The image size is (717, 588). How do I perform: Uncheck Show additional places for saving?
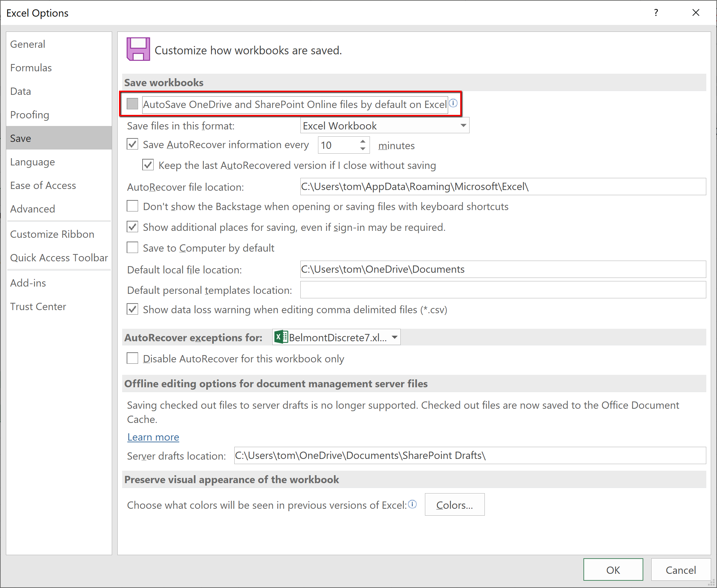tap(132, 227)
